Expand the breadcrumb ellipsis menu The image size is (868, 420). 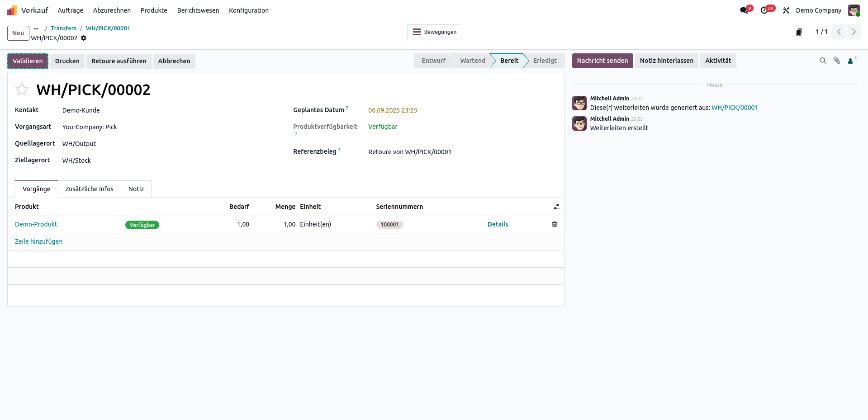point(36,28)
